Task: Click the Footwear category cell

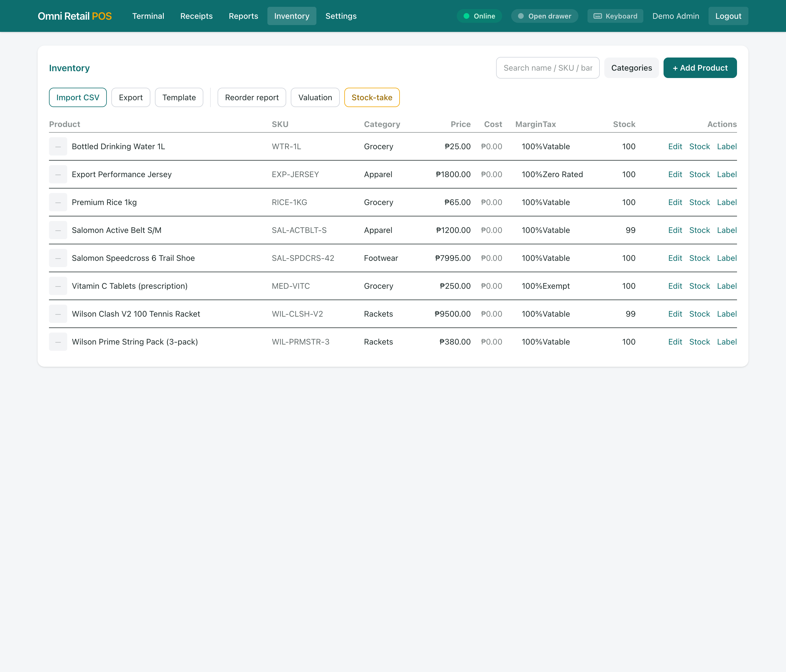Action: [381, 258]
